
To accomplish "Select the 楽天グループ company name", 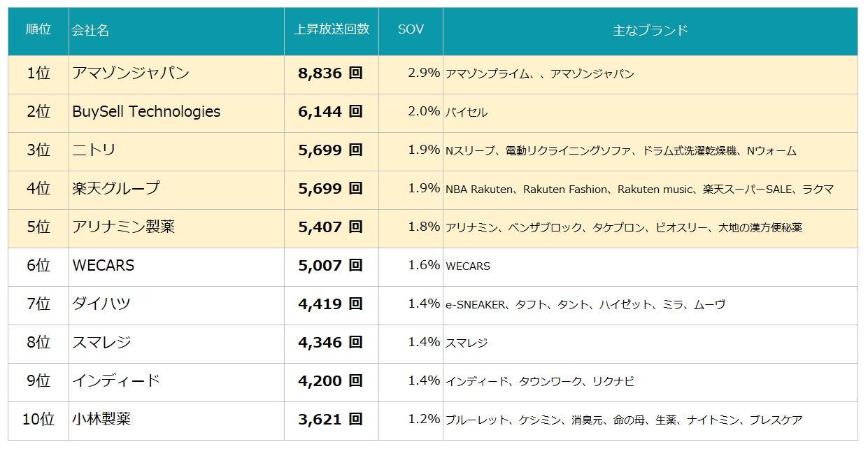I will pos(116,188).
